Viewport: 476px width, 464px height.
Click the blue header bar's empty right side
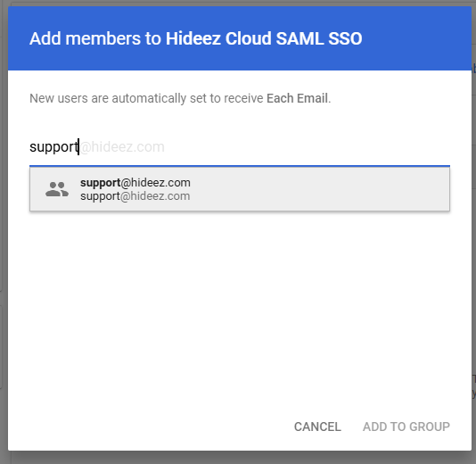tap(419, 38)
